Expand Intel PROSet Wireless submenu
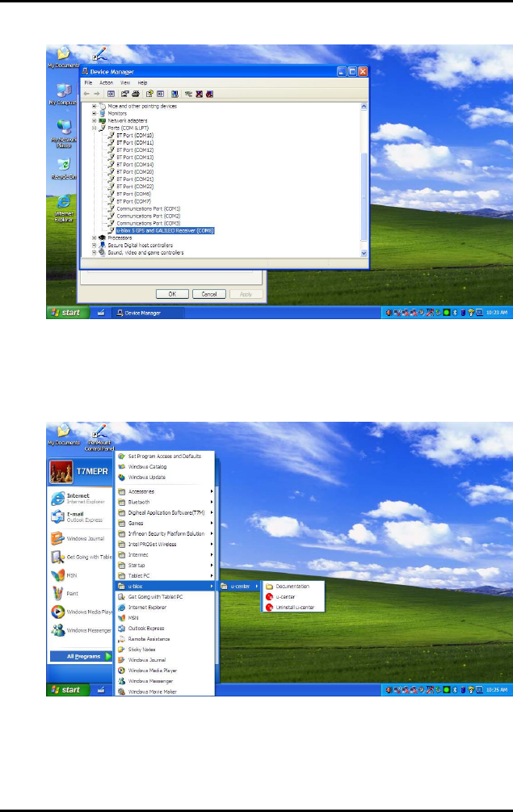 pyautogui.click(x=165, y=545)
